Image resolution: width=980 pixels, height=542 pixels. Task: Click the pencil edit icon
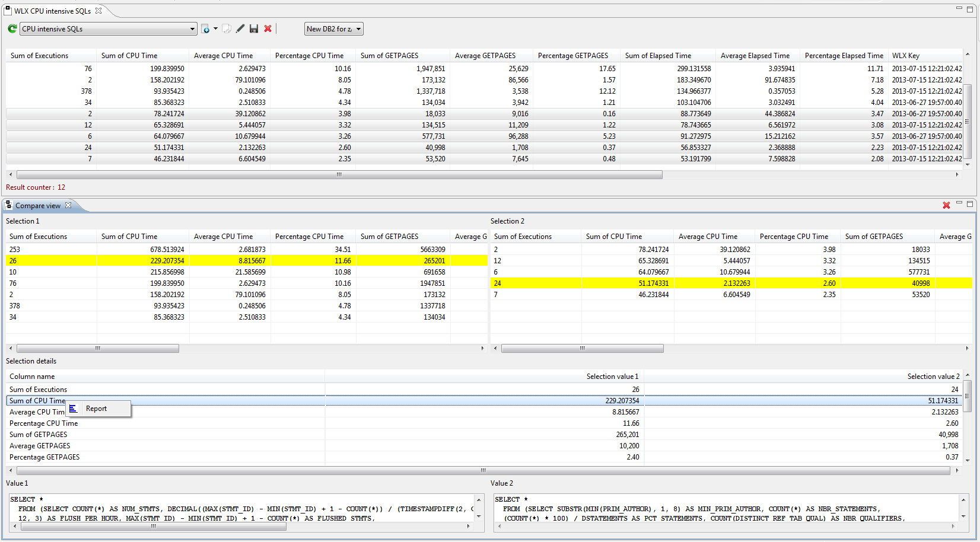240,28
